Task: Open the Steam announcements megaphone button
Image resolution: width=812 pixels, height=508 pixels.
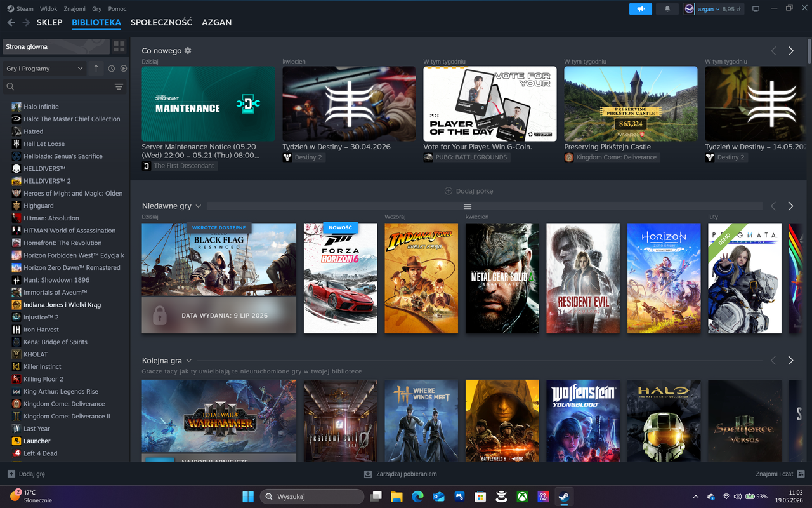Action: coord(641,9)
